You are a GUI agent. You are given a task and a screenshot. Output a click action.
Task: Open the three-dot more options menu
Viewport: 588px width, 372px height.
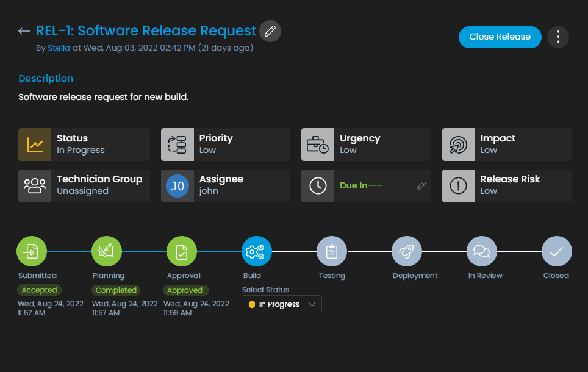click(x=558, y=37)
